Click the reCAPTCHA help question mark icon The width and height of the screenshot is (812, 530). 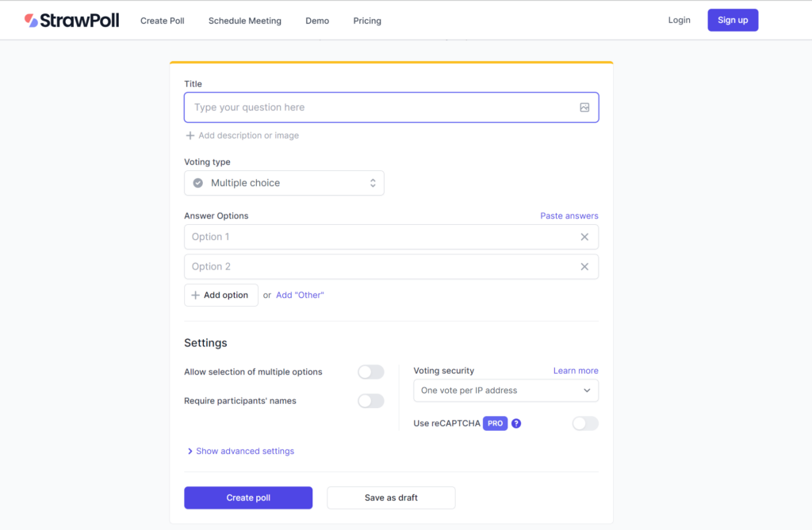516,424
